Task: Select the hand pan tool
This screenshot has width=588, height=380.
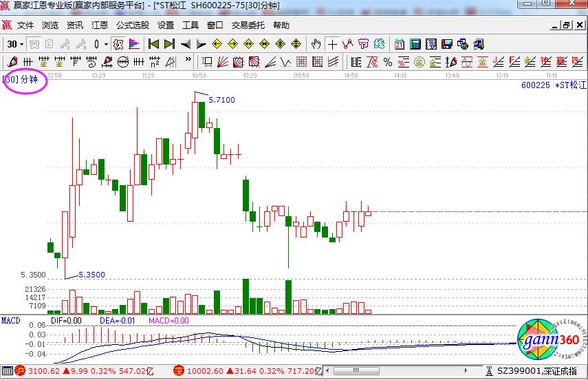Action: [x=316, y=44]
